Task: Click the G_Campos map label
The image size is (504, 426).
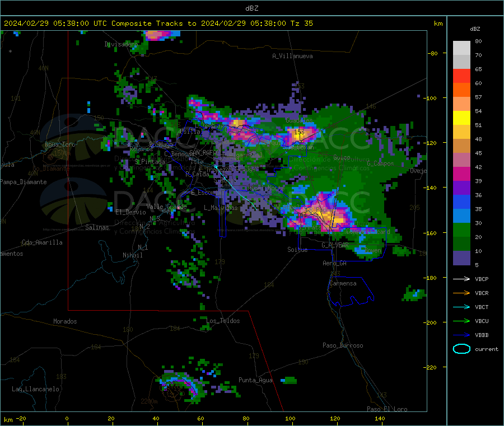Action: 380,163
